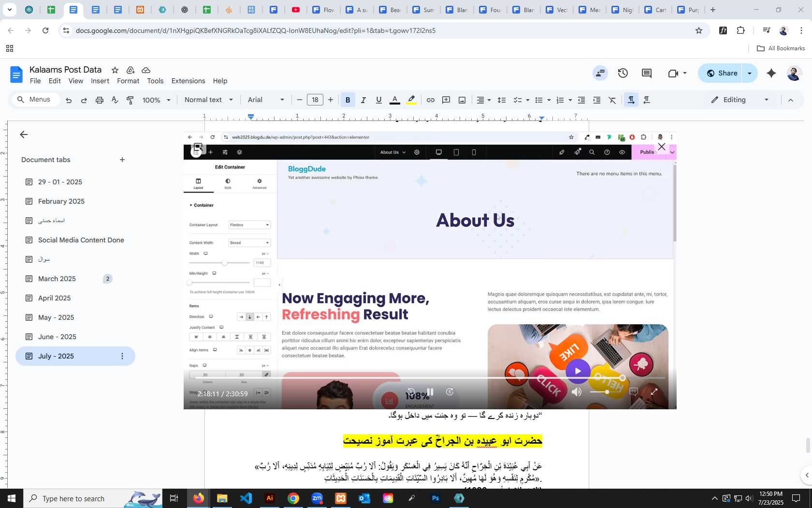Viewport: 812px width, 508px height.
Task: Insert an image via toolbar icon
Action: point(462,100)
